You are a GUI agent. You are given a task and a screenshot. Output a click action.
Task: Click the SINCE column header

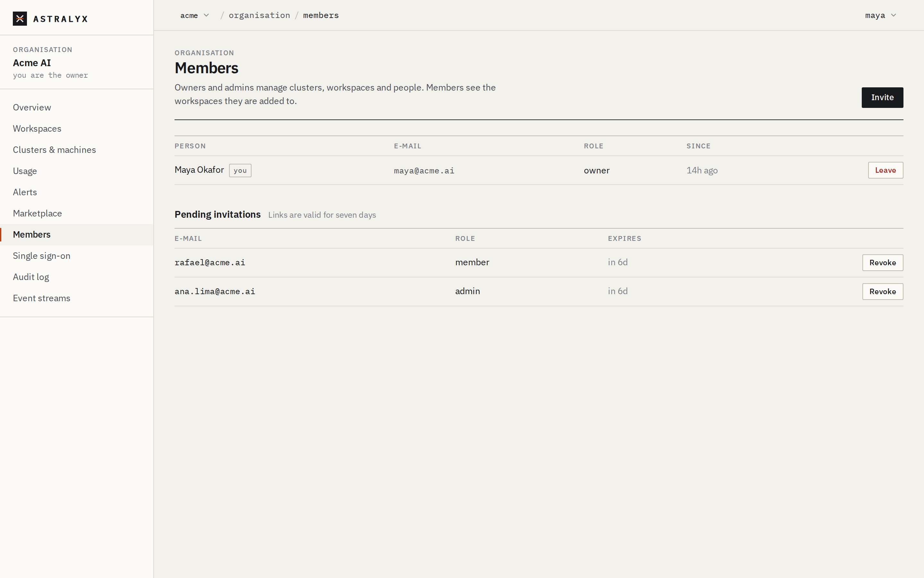pyautogui.click(x=698, y=146)
